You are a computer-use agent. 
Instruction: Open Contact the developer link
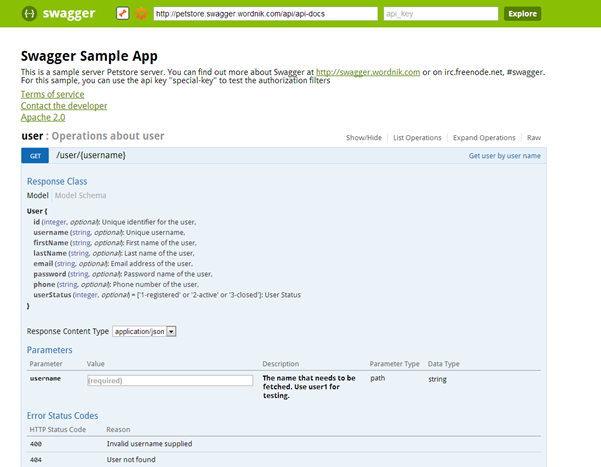click(x=64, y=106)
